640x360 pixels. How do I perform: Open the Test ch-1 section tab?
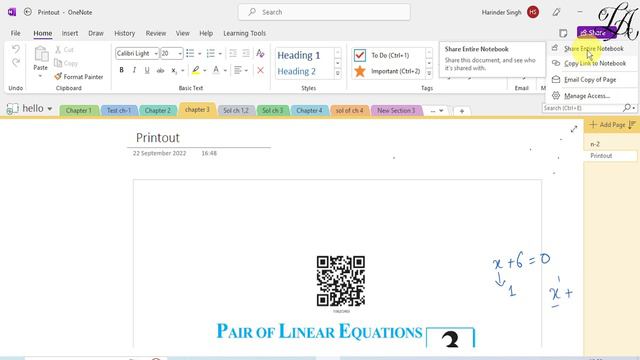119,111
